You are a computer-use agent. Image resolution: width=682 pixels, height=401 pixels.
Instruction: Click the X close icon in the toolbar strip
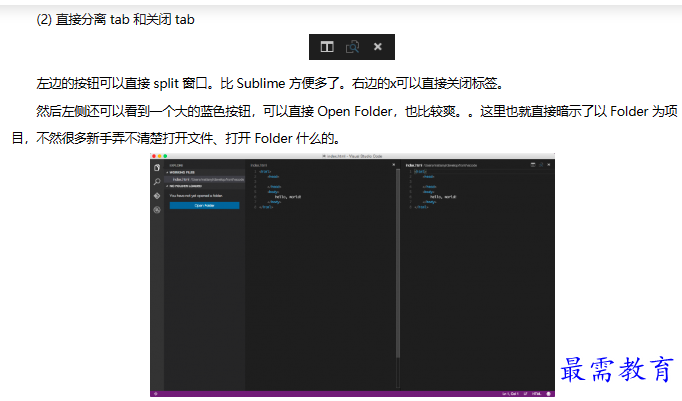tap(378, 47)
